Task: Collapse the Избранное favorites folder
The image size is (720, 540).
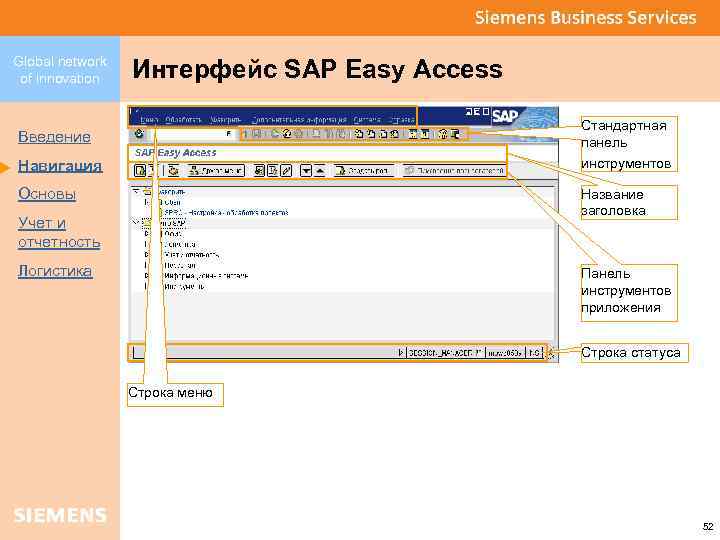Action: tap(136, 191)
